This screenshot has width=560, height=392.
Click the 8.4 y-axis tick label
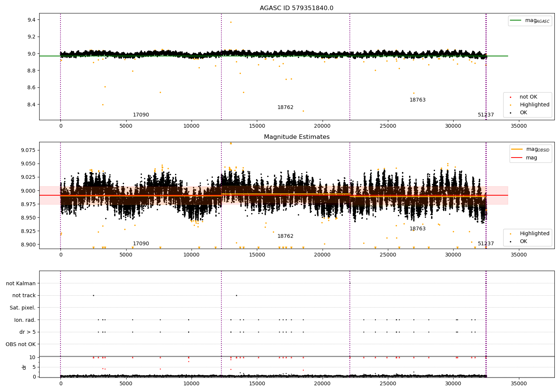[31, 105]
